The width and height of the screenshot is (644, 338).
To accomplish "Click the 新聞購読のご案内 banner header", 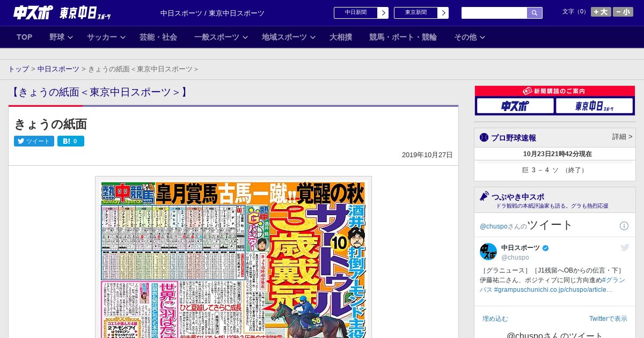I will (555, 91).
